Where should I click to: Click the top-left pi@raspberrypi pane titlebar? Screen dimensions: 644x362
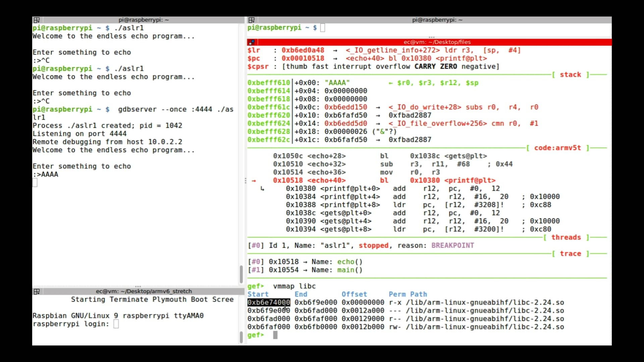(144, 20)
